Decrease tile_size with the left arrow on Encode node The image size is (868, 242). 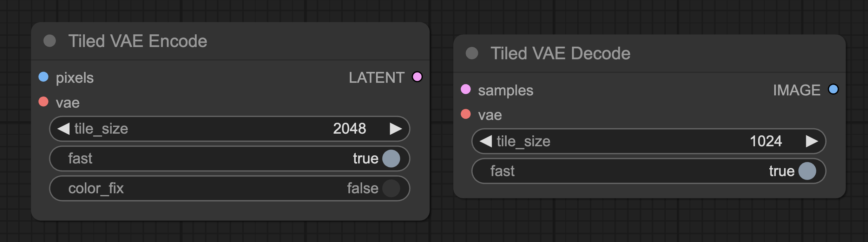(x=63, y=129)
